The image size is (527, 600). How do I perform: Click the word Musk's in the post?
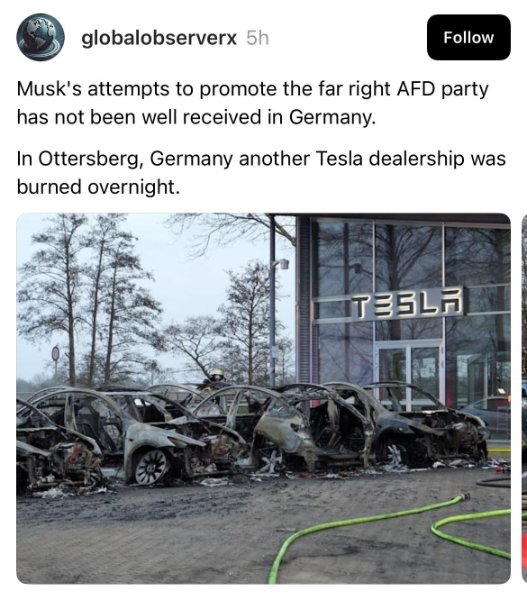tap(50, 89)
